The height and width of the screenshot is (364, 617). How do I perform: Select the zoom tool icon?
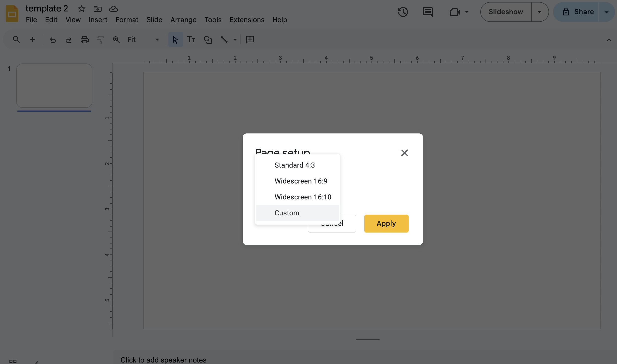pos(116,40)
